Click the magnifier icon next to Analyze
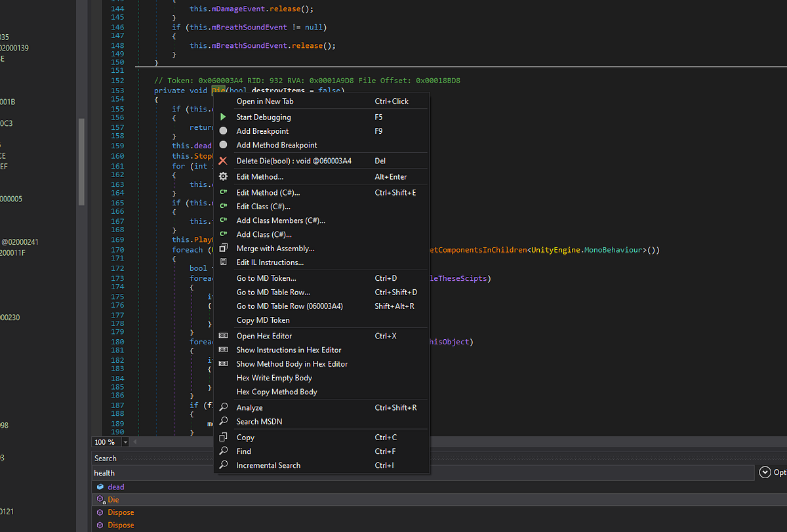 tap(224, 408)
